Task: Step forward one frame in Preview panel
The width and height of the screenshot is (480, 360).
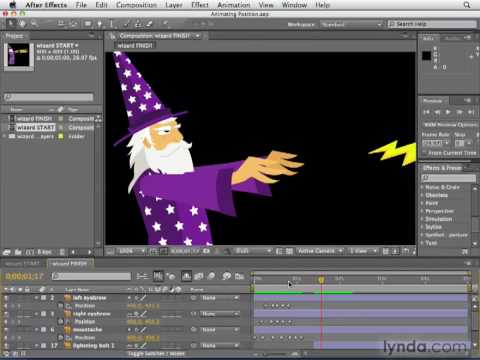Action: (x=459, y=112)
